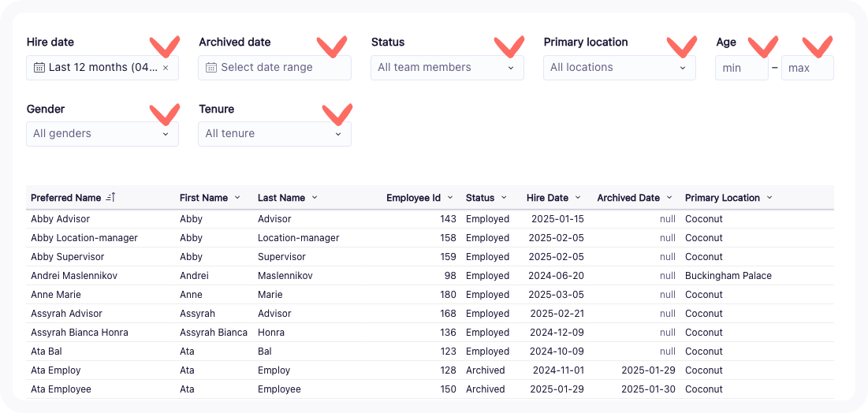Click the calendar icon in Archived date field
The height and width of the screenshot is (413, 868).
point(211,68)
